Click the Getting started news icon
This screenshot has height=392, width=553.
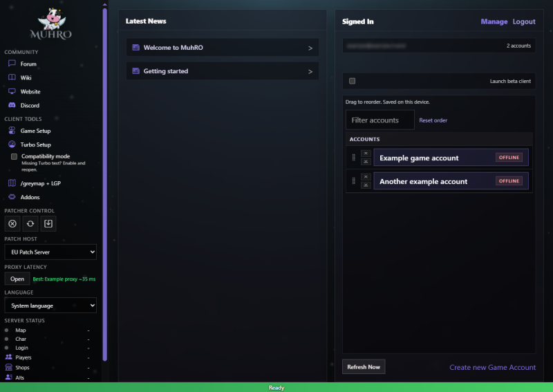point(135,71)
